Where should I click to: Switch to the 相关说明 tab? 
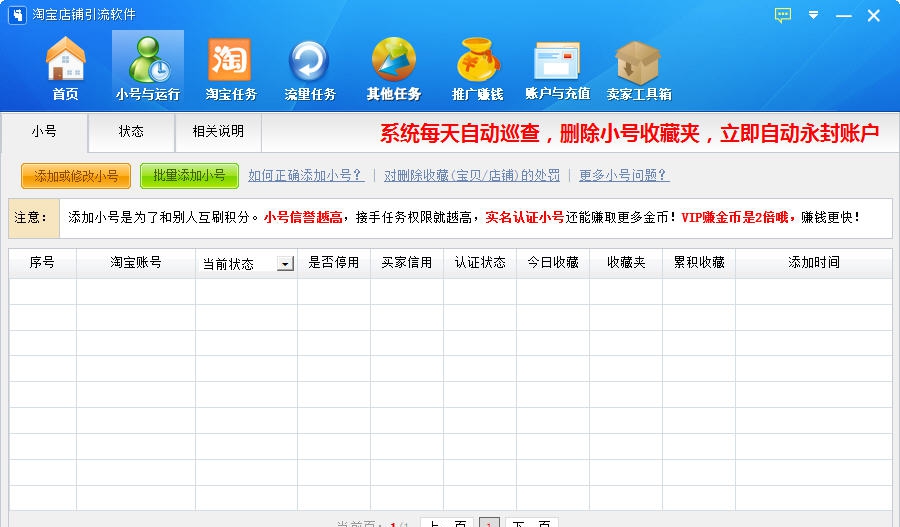[218, 131]
